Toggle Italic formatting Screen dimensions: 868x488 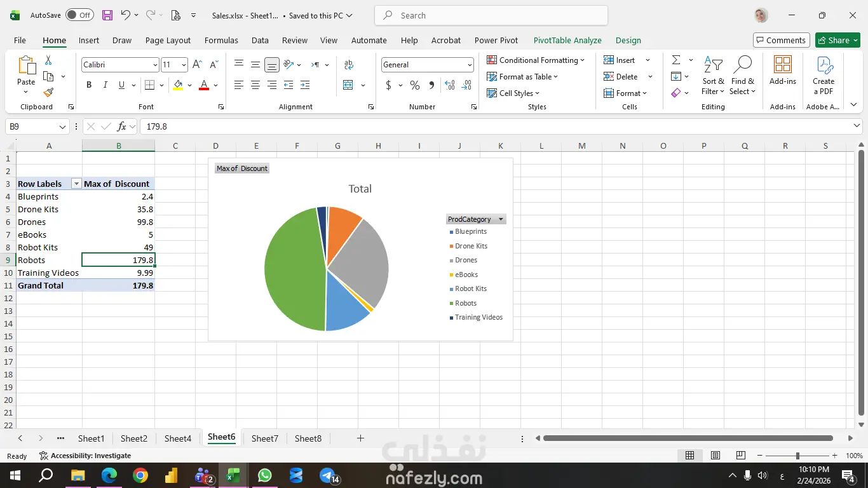click(x=105, y=85)
